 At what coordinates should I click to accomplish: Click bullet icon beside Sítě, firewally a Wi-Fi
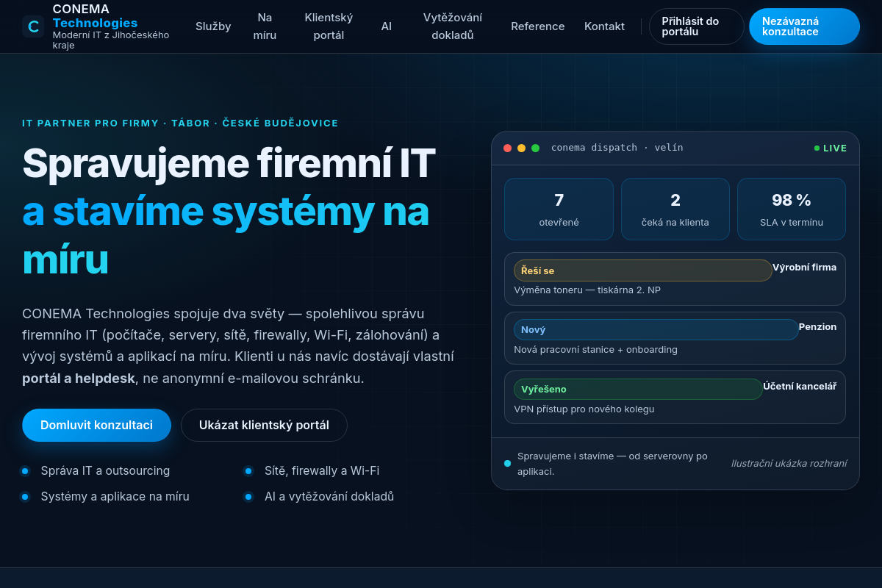(x=248, y=471)
